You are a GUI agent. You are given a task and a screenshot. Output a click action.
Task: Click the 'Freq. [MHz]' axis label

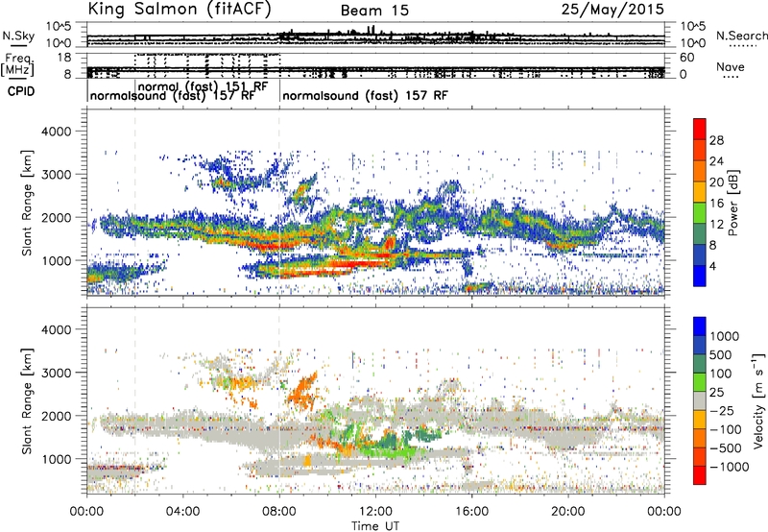tap(18, 65)
